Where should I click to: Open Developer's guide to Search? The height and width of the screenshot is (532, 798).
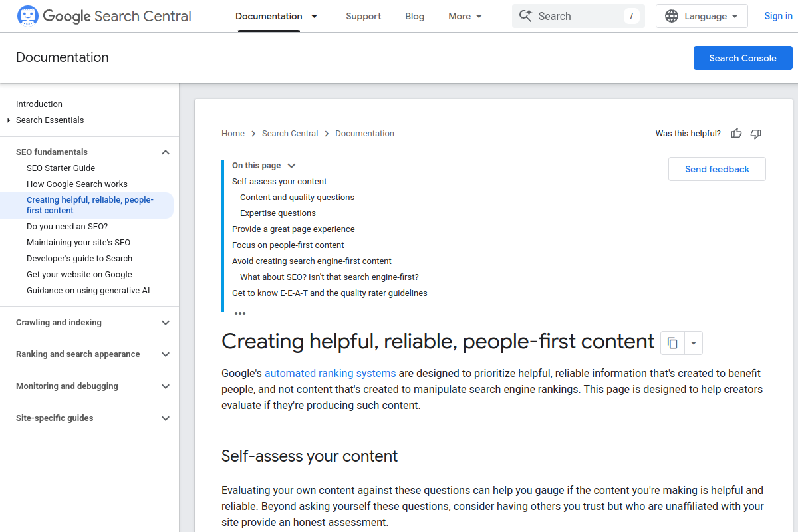(79, 259)
